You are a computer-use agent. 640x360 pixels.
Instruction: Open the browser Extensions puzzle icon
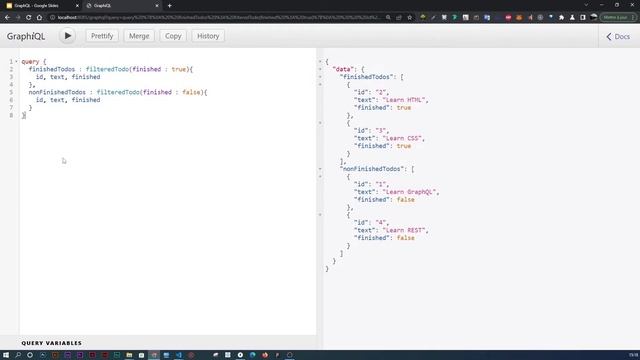562,18
